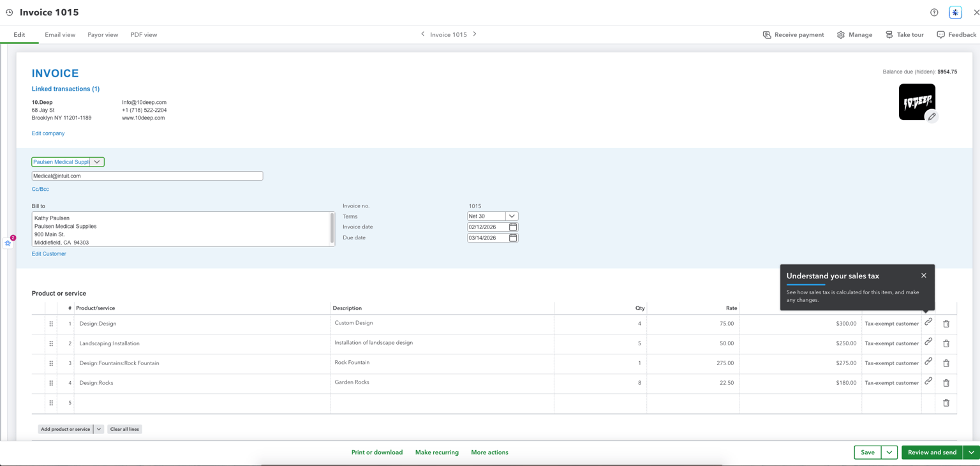Open the Due date calendar picker
Image resolution: width=980 pixels, height=466 pixels.
point(513,237)
